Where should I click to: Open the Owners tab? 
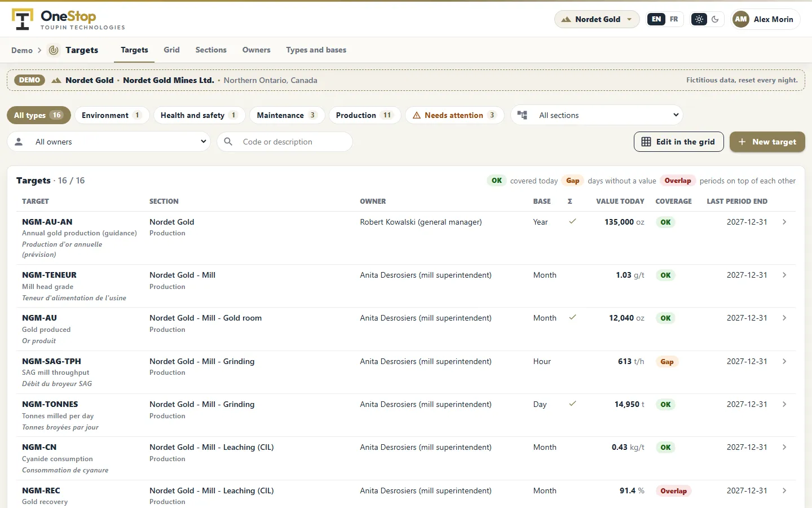257,50
